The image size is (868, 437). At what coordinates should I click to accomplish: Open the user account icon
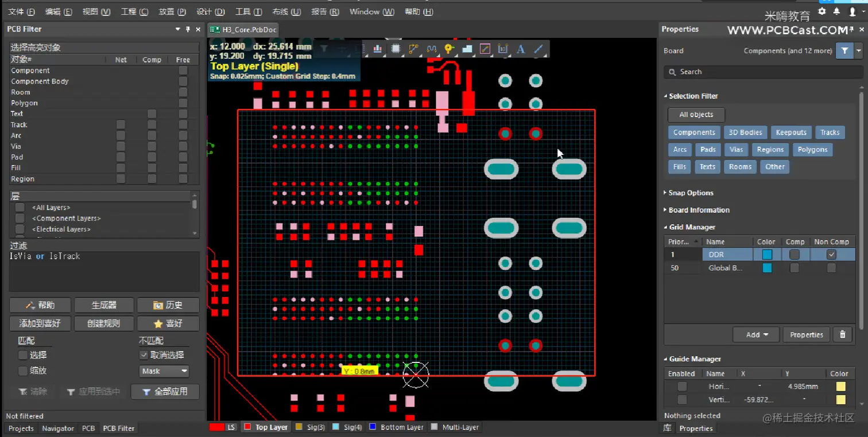tap(852, 11)
